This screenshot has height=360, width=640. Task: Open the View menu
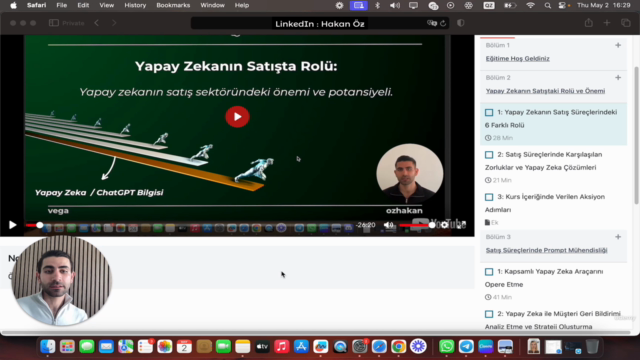107,5
